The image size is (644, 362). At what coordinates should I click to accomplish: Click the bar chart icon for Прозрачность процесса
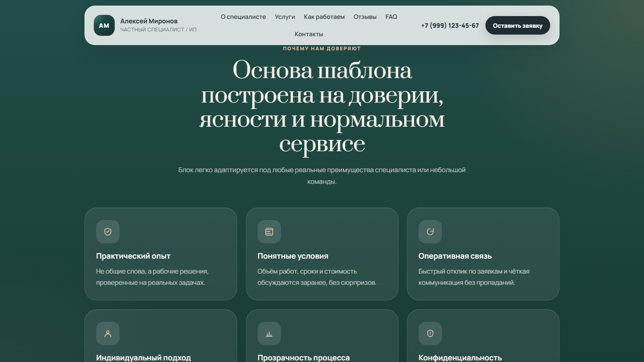pos(269,333)
